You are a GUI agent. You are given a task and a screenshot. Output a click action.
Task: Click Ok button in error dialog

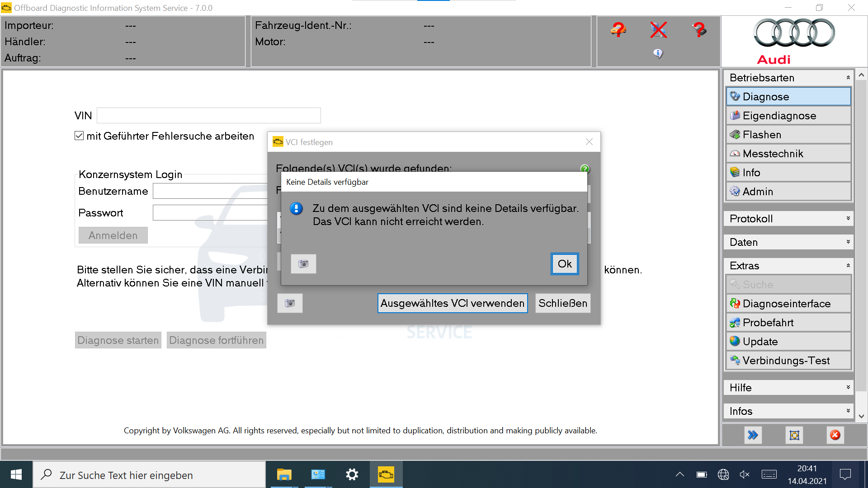(564, 263)
